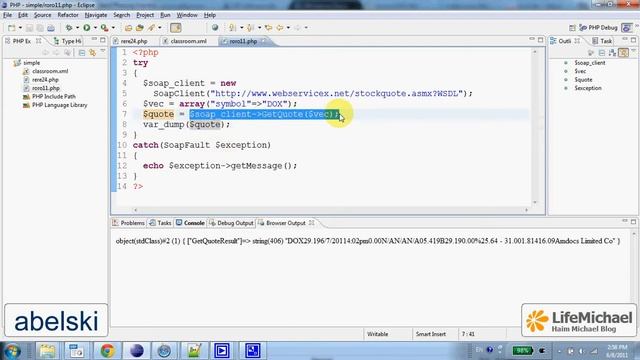Open the Next Annotation dropdown arrow
Image resolution: width=640 pixels, height=360 pixels.
coord(241,28)
